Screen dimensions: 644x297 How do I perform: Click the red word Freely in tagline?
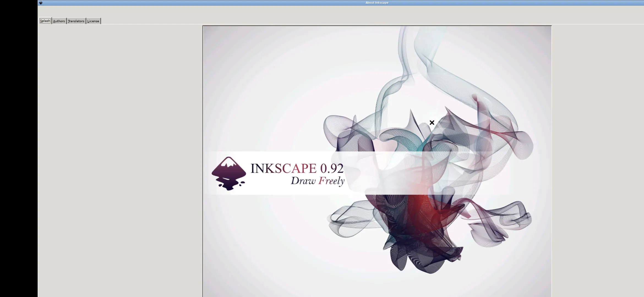[x=331, y=181]
